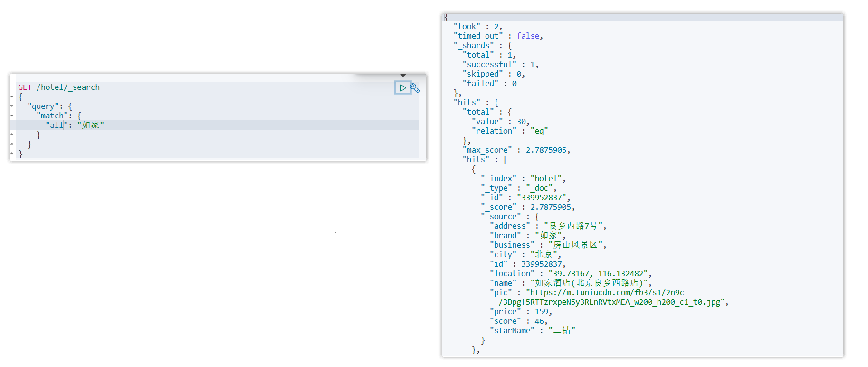Click the "_shards" key in the response
Image resolution: width=868 pixels, height=367 pixels.
(474, 46)
